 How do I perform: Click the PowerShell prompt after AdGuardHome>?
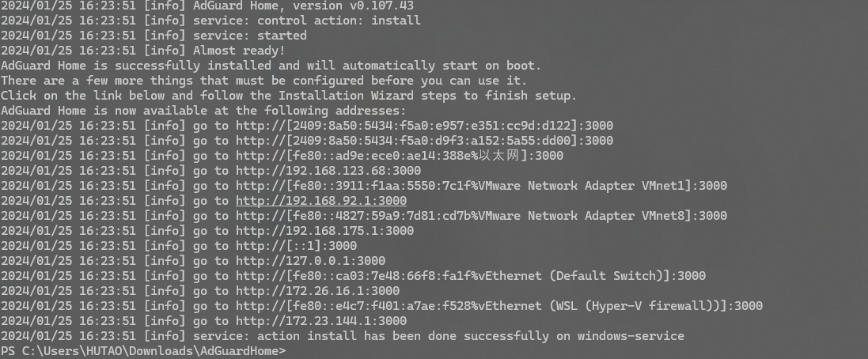[x=294, y=351]
